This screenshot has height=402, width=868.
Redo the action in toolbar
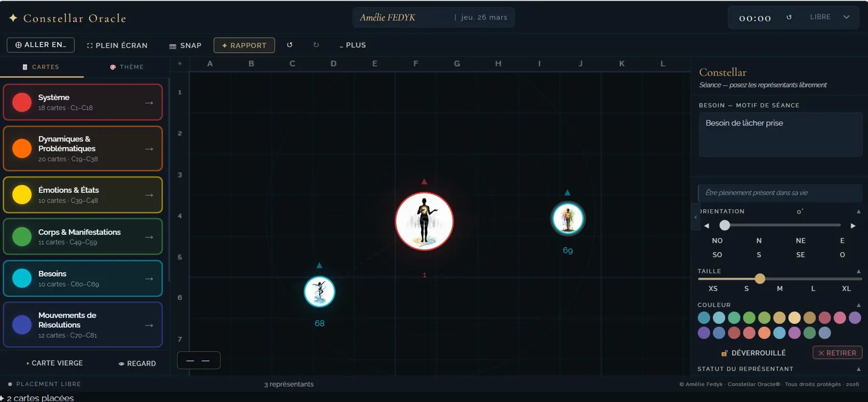316,45
